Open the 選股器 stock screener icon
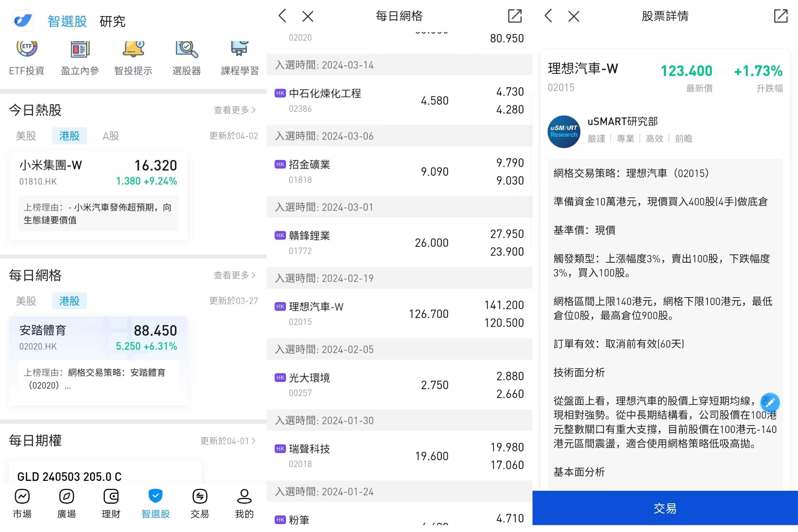798x532 pixels. (187, 50)
